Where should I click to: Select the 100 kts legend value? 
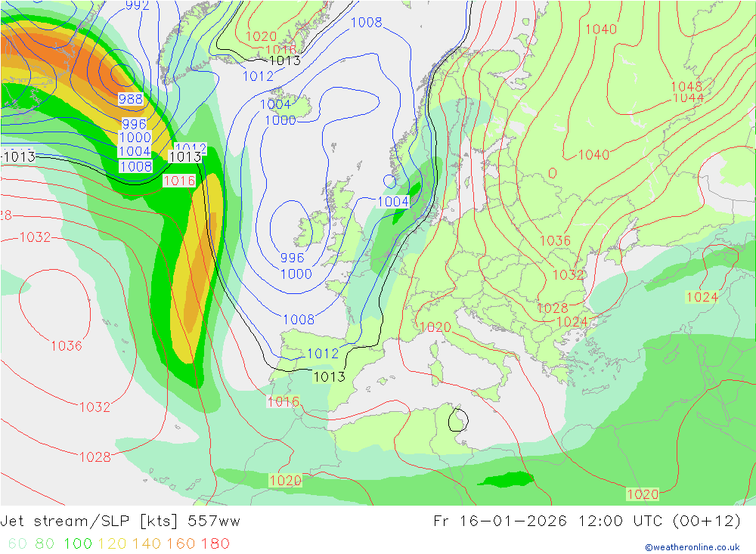pyautogui.click(x=78, y=544)
